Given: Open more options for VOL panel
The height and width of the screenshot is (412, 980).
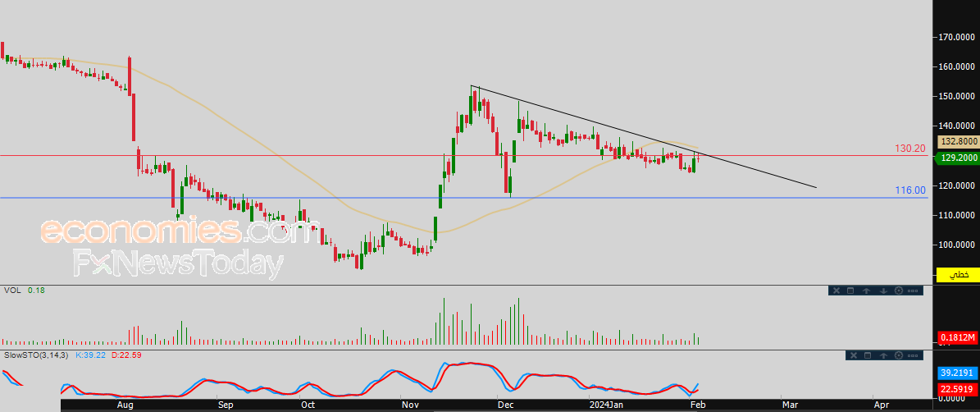Looking at the screenshot, I should (913, 291).
